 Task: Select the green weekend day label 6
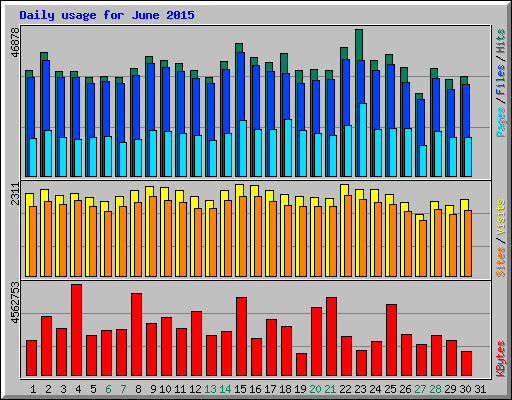coord(108,389)
